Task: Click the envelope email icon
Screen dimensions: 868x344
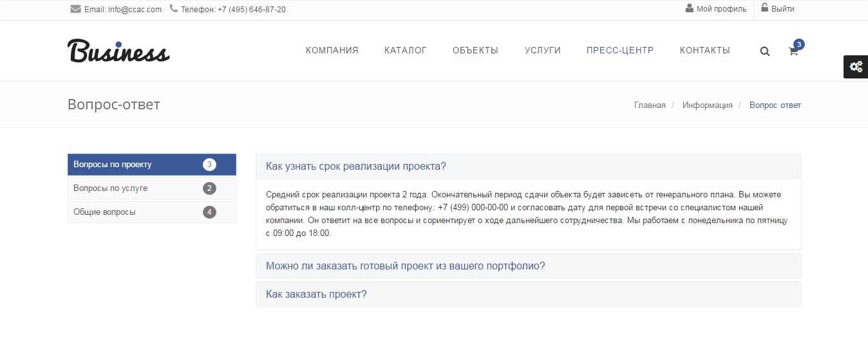Action: click(75, 9)
